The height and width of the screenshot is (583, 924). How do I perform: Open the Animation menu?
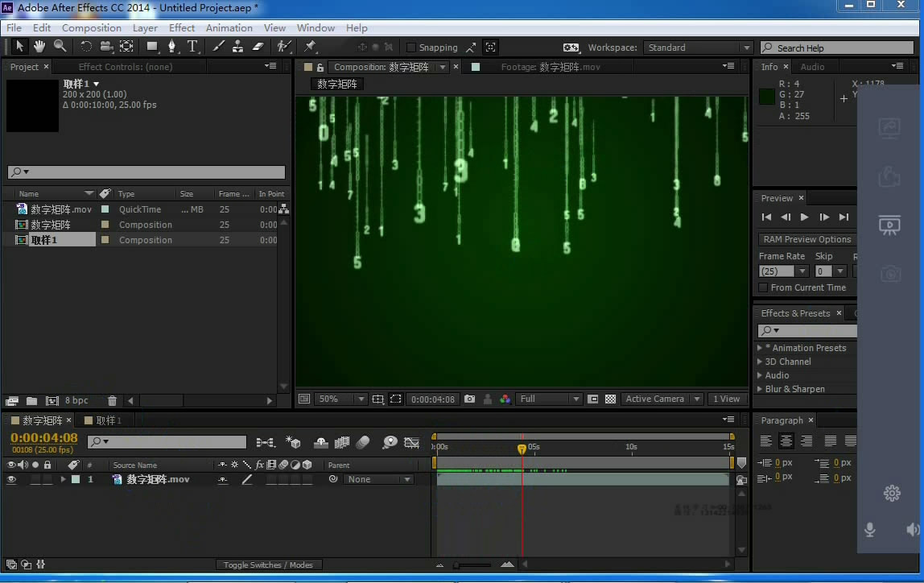pyautogui.click(x=229, y=27)
